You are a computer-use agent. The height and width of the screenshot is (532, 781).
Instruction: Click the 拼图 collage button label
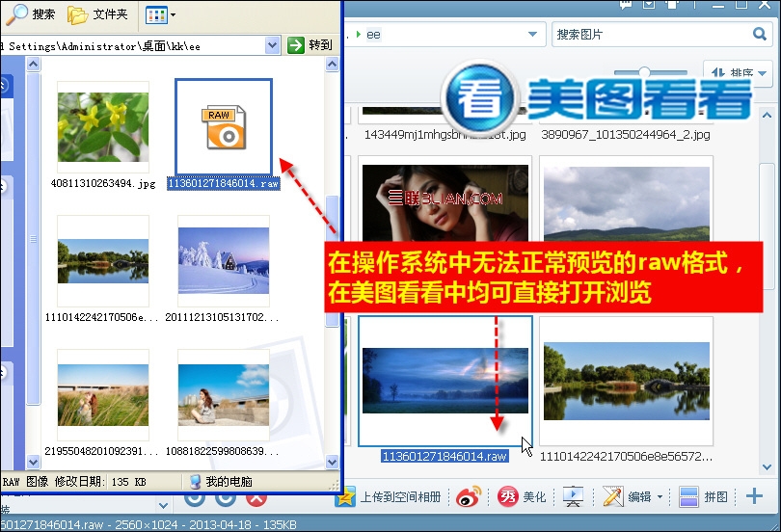click(x=715, y=497)
